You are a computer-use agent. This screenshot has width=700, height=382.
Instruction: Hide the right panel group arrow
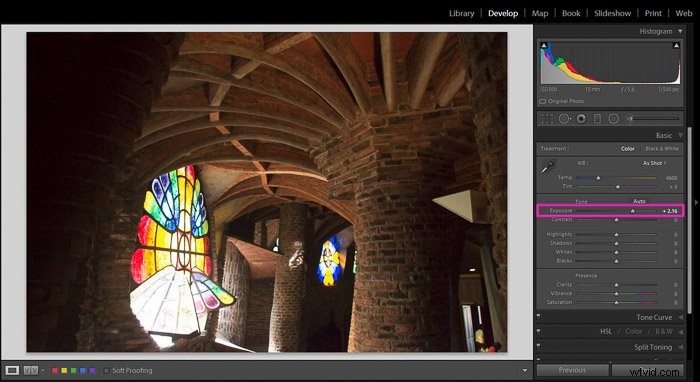pos(696,202)
